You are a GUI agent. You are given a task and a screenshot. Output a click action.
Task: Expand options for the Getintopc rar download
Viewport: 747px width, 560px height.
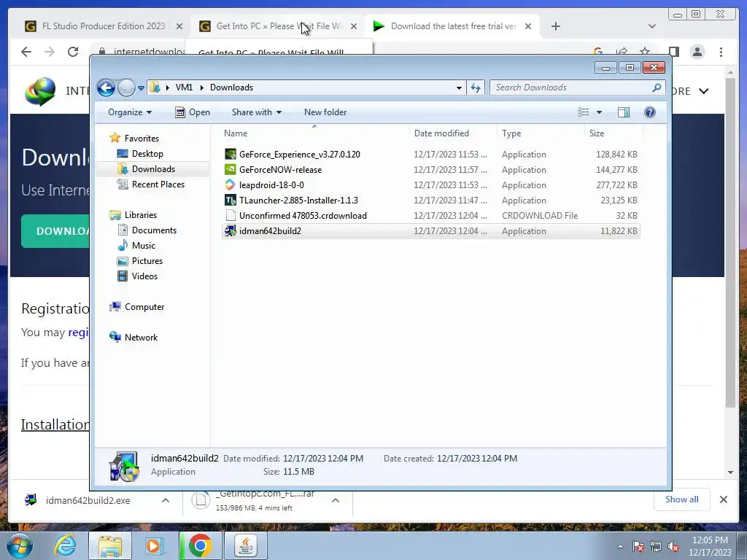point(336,500)
